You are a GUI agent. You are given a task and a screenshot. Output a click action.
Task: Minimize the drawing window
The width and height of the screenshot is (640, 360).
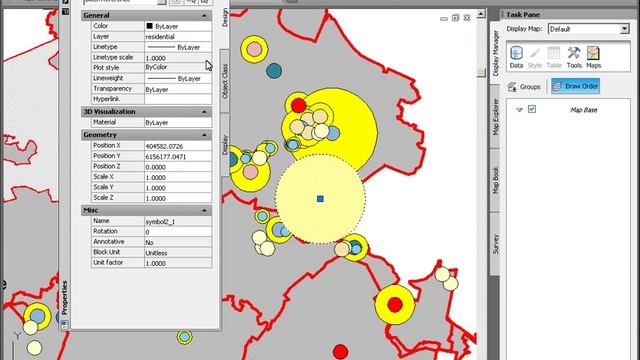[x=444, y=18]
